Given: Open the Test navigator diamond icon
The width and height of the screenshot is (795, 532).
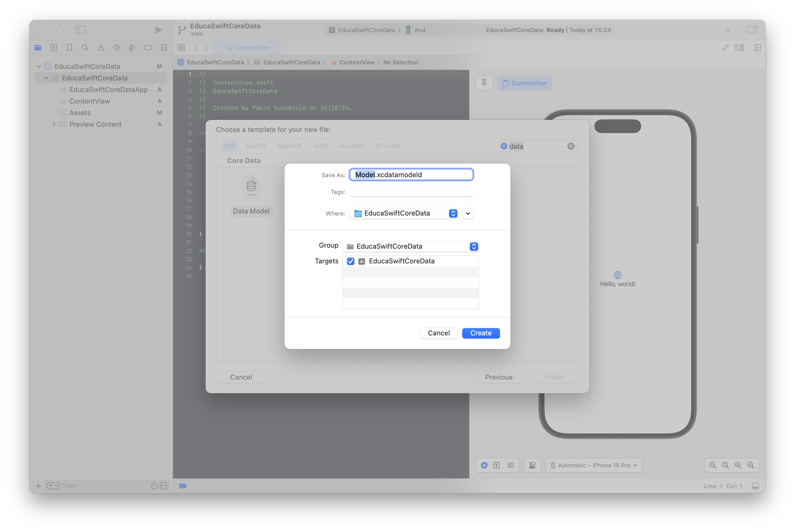Looking at the screenshot, I should [x=117, y=48].
